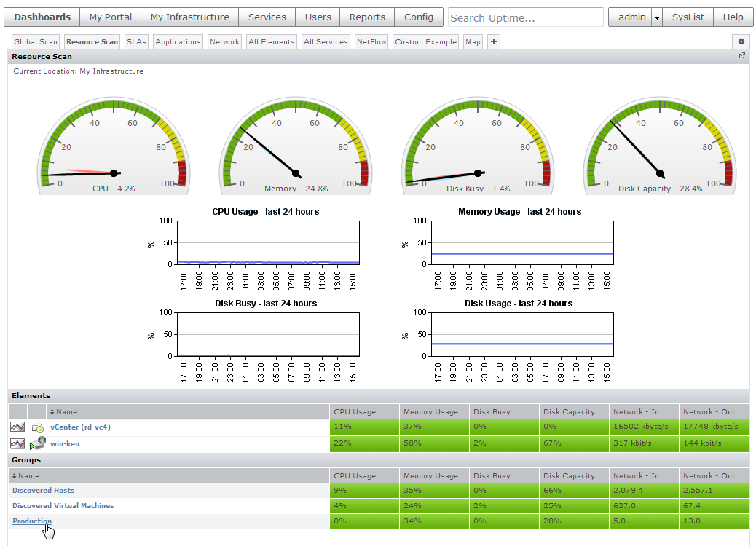Open graph icon for win-ken row
756x546 pixels.
click(17, 444)
